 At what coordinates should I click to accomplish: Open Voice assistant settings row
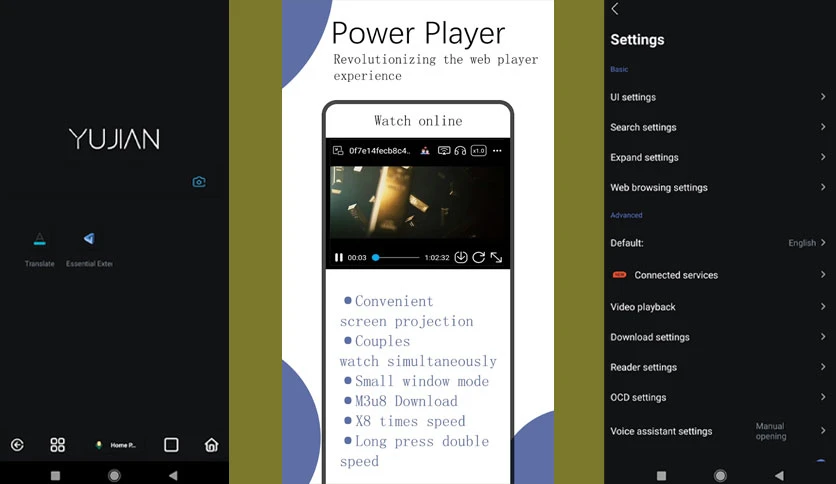[x=718, y=431]
